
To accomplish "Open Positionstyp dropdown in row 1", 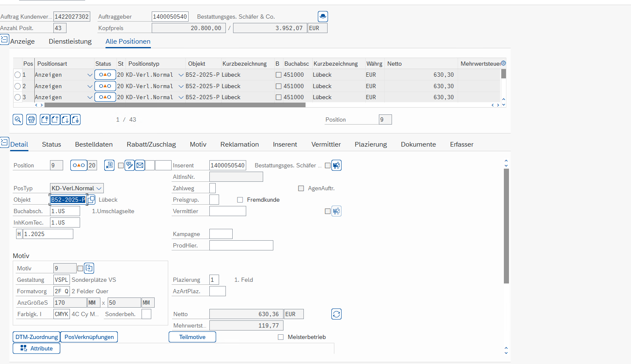I will pos(181,75).
